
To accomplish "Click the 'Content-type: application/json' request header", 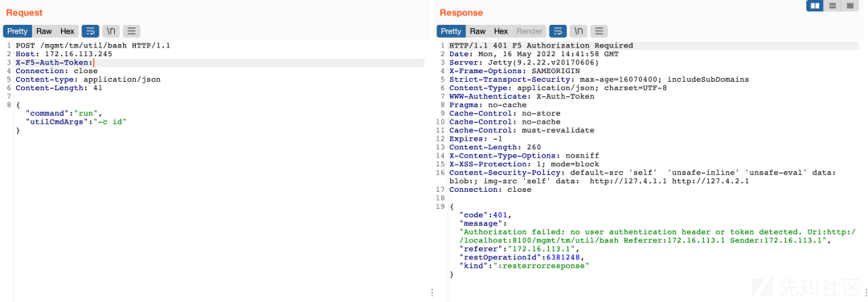I will click(88, 80).
